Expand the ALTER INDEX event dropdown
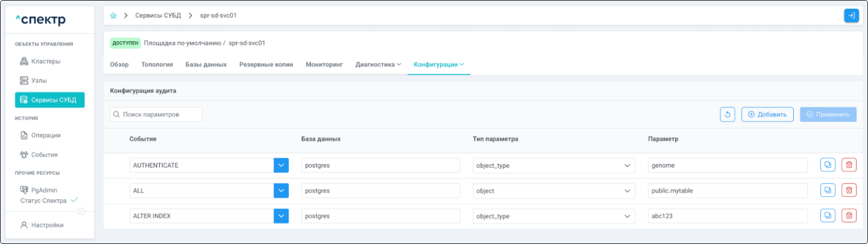868x244 pixels. pos(281,216)
